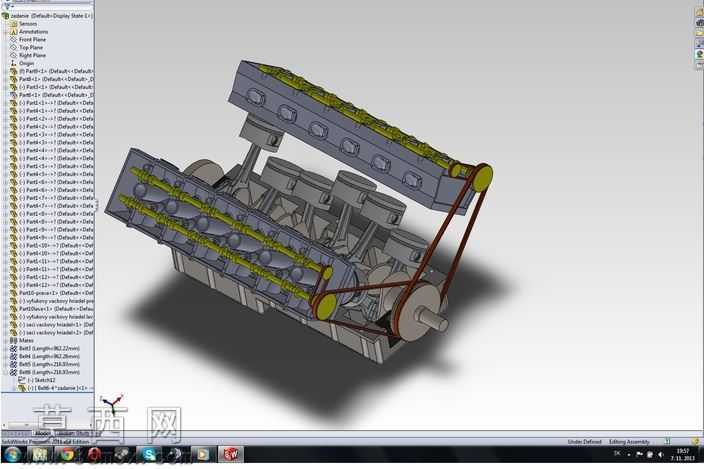Select the Front Plane icon
Viewport: 704px width, 469px height.
click(x=13, y=39)
